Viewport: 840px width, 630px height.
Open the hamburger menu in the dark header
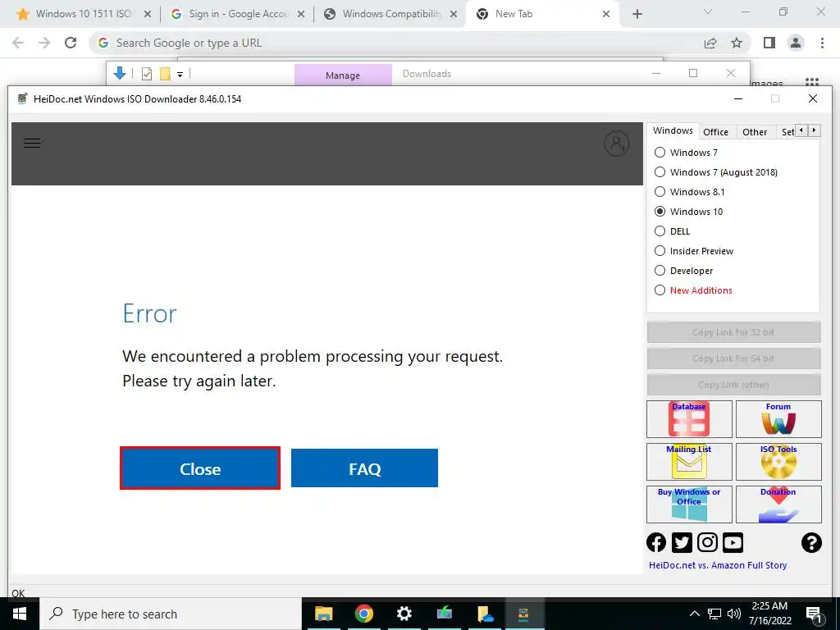pyautogui.click(x=32, y=143)
